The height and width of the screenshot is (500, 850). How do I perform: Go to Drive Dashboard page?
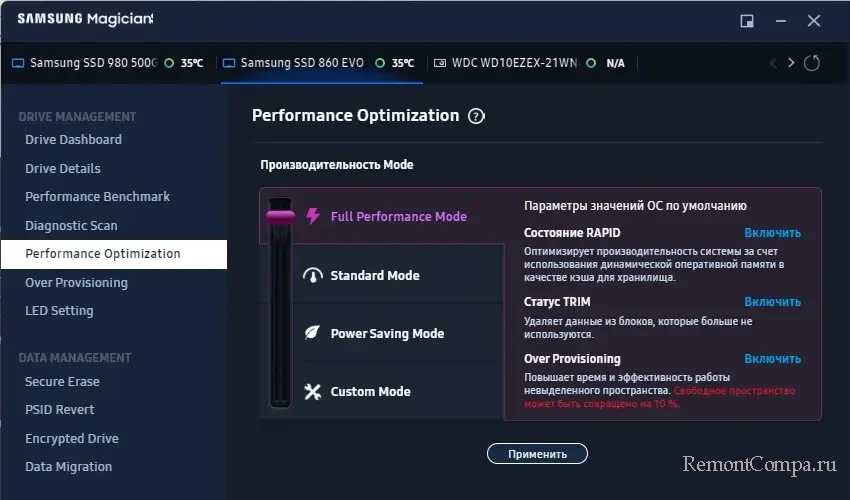tap(73, 140)
